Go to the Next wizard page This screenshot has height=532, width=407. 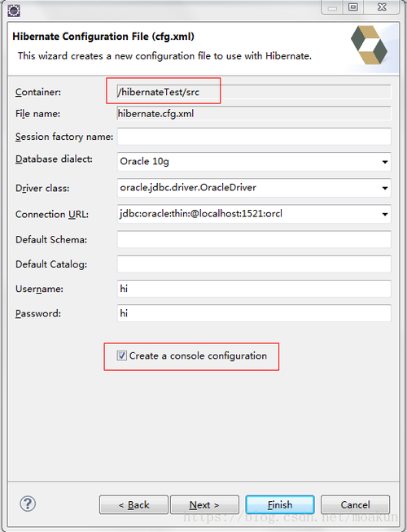[204, 505]
